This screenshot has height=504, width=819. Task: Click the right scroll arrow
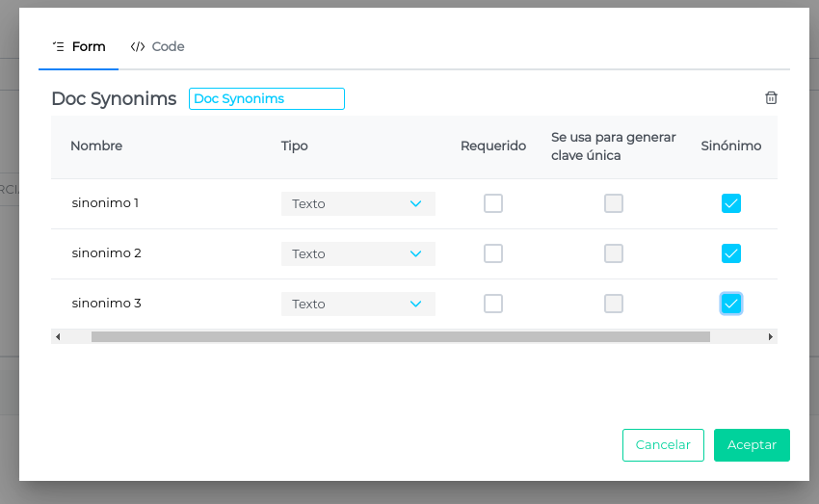pos(770,337)
